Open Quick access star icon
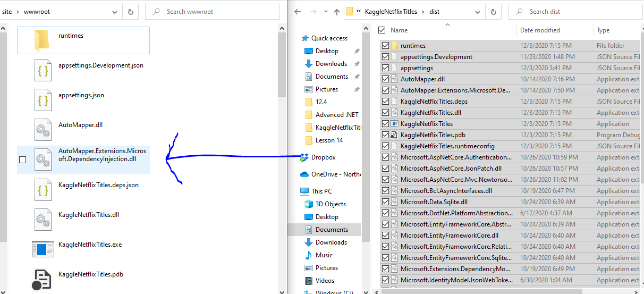The height and width of the screenshot is (294, 644). click(x=305, y=38)
